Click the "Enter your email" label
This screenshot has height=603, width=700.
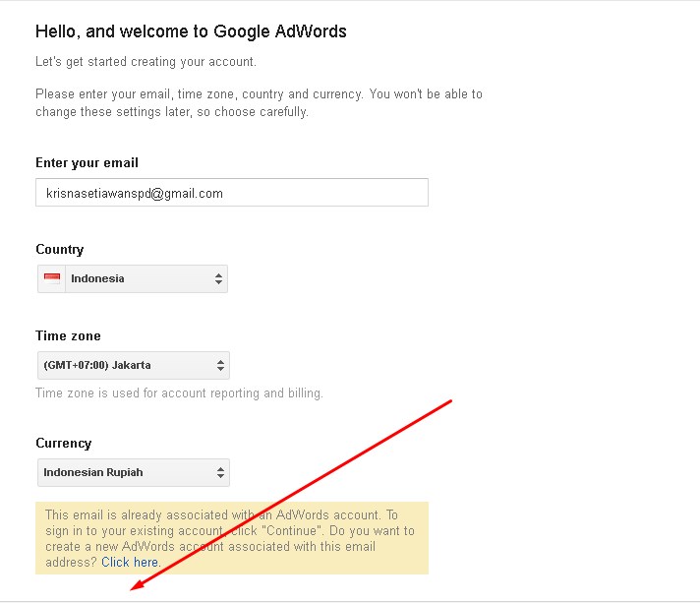[x=87, y=162]
